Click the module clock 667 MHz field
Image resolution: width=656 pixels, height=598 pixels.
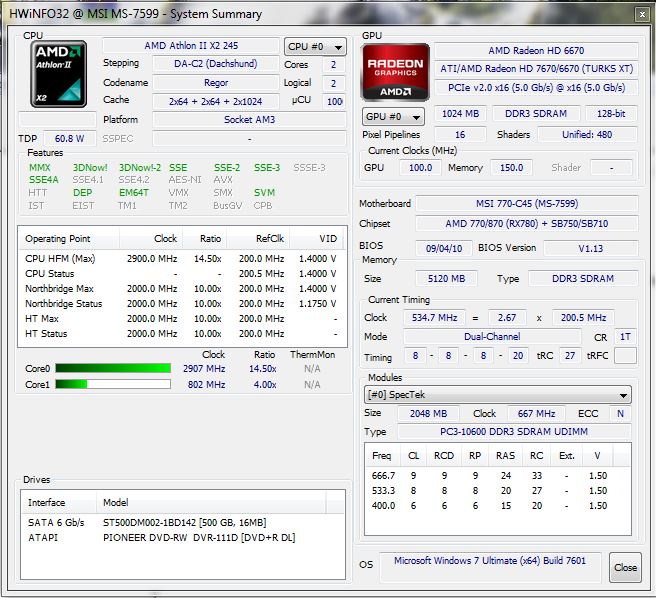click(536, 413)
